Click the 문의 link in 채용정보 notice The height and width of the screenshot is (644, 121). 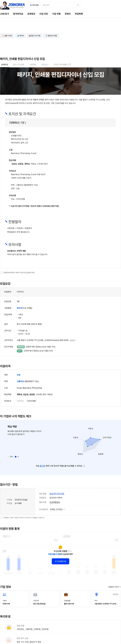pos(27,272)
